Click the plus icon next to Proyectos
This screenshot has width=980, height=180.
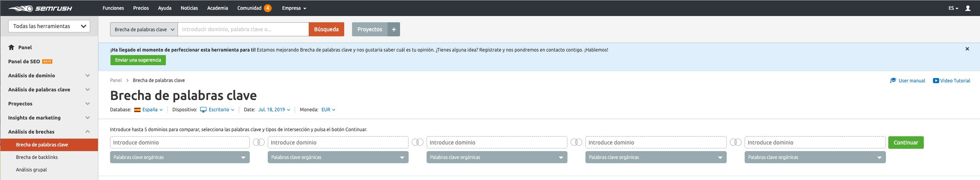[394, 29]
